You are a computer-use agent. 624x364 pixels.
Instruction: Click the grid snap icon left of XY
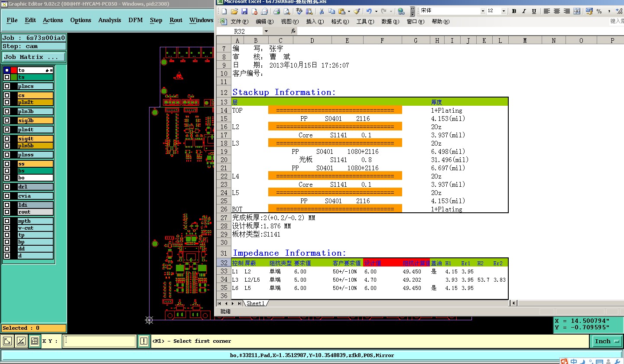click(35, 341)
